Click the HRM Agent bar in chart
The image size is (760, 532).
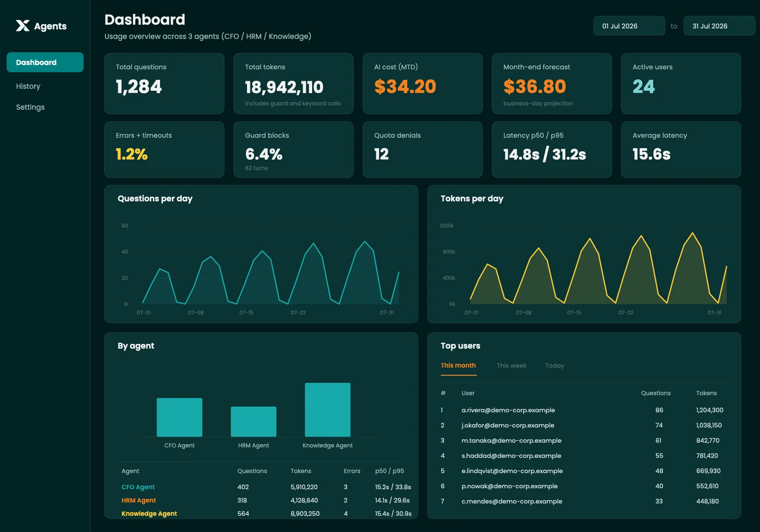[254, 421]
